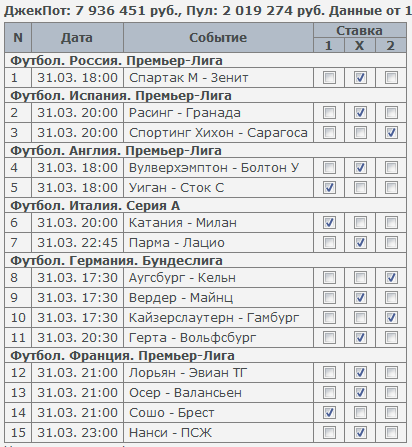
Task: Uncheck the 2 box for Аугсбург - Кельн
Action: [x=391, y=278]
